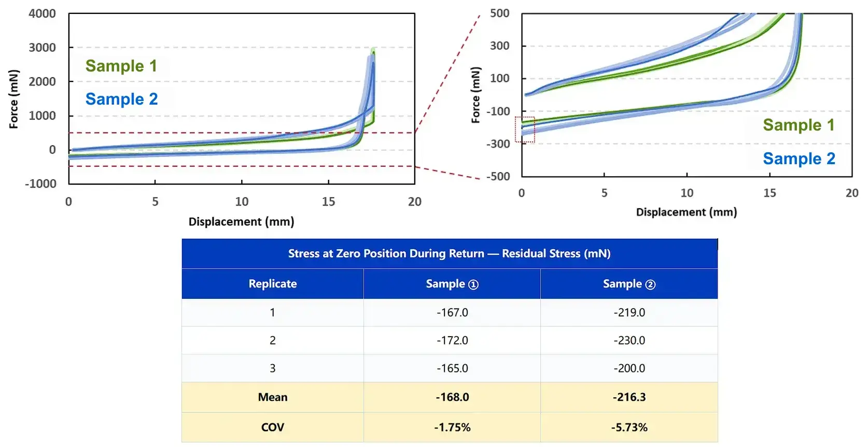
Task: Click the right chart 'Force (mN)' axis title
Action: tap(475, 95)
